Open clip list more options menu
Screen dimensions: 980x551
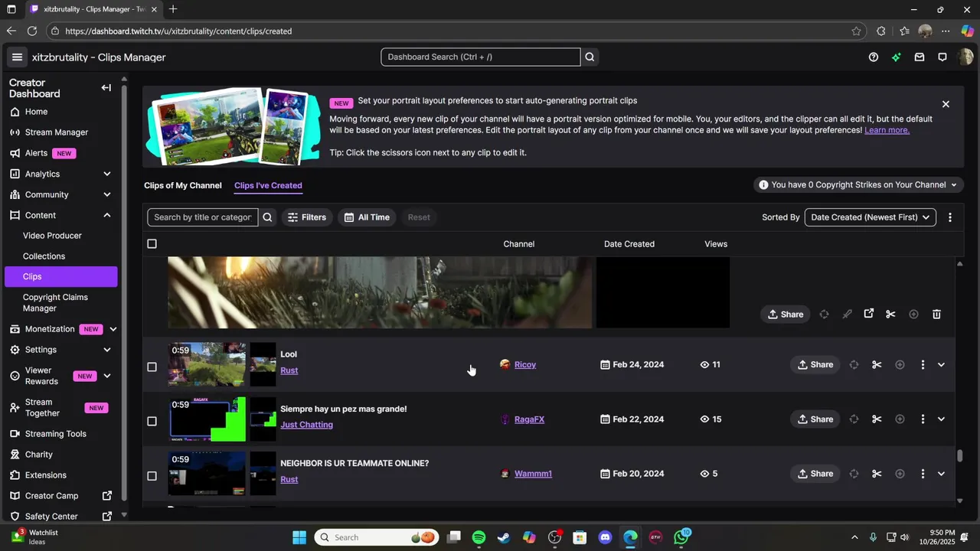[950, 217]
